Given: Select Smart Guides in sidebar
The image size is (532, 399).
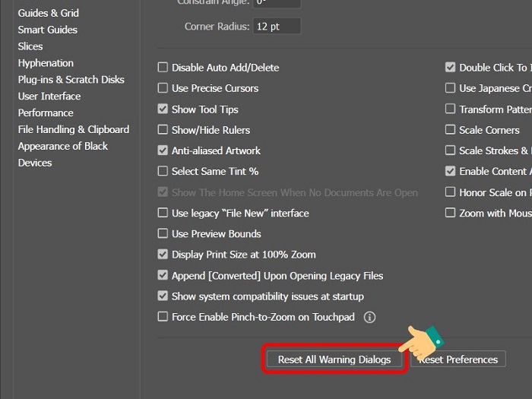Looking at the screenshot, I should click(x=47, y=30).
